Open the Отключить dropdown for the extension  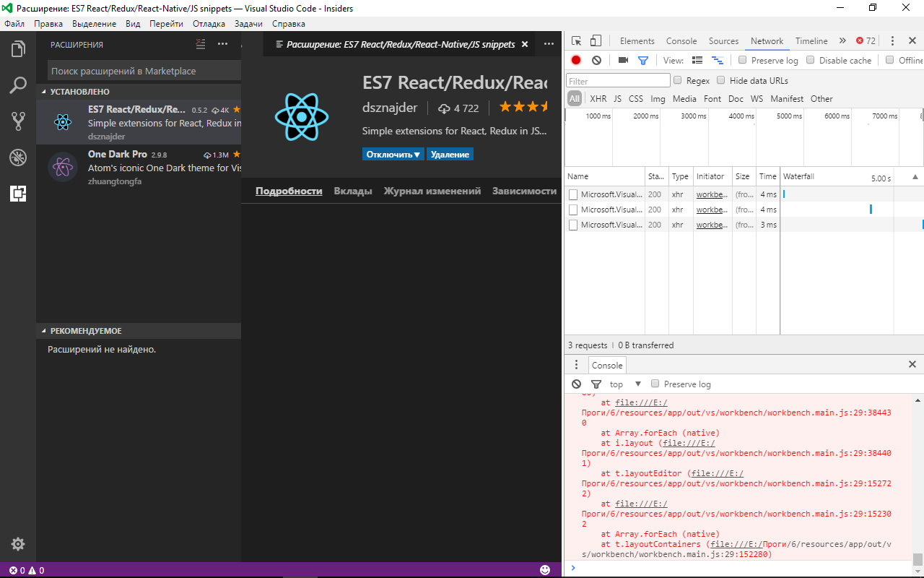(x=393, y=154)
